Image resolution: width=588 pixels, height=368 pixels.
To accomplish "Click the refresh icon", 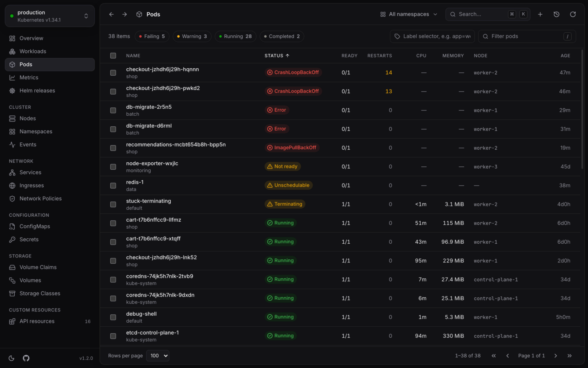I will click(x=573, y=14).
